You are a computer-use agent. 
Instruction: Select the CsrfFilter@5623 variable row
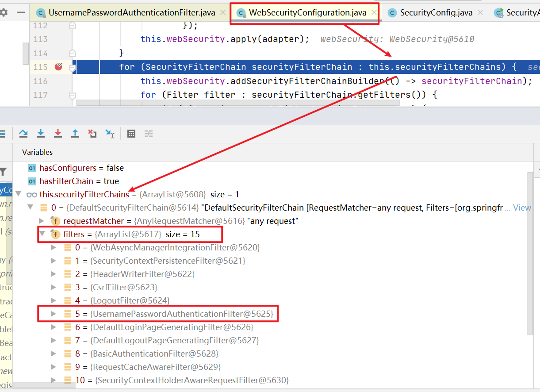click(x=124, y=287)
